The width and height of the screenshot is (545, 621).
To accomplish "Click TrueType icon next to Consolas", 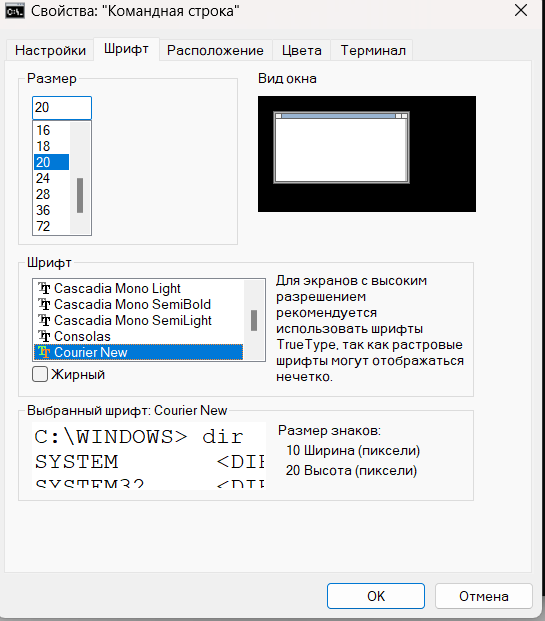I will pos(44,336).
